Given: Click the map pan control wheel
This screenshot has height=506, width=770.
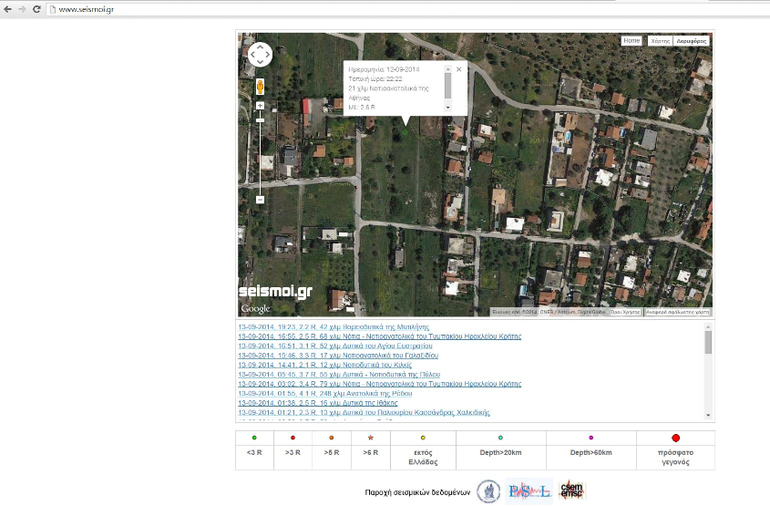Looking at the screenshot, I should coord(259,54).
